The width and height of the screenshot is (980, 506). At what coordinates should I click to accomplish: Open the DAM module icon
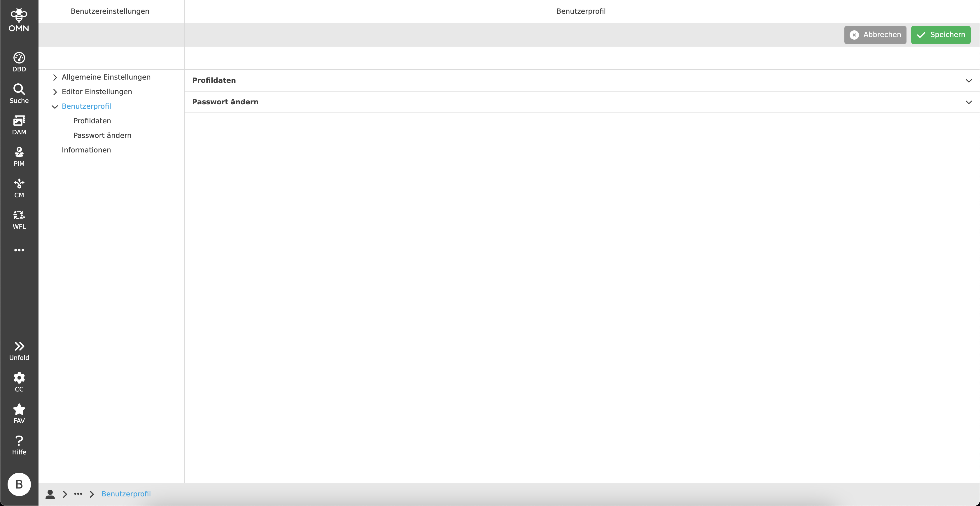point(19,125)
